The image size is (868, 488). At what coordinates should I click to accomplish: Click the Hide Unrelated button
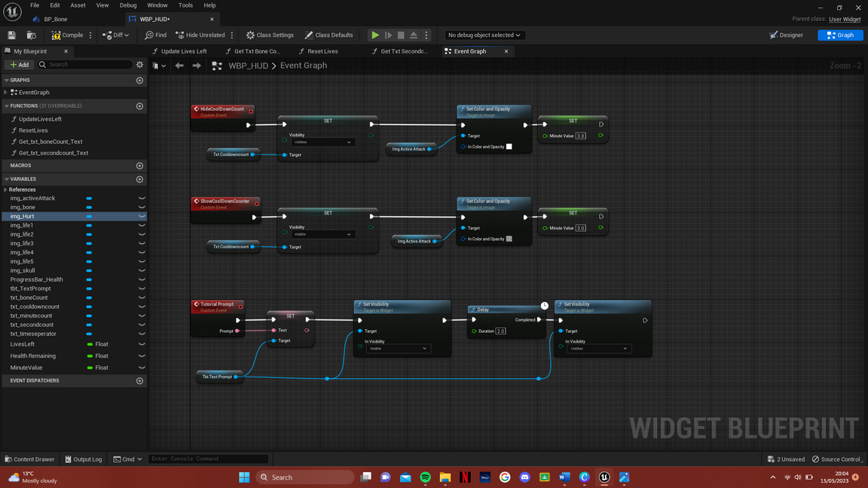coord(200,35)
